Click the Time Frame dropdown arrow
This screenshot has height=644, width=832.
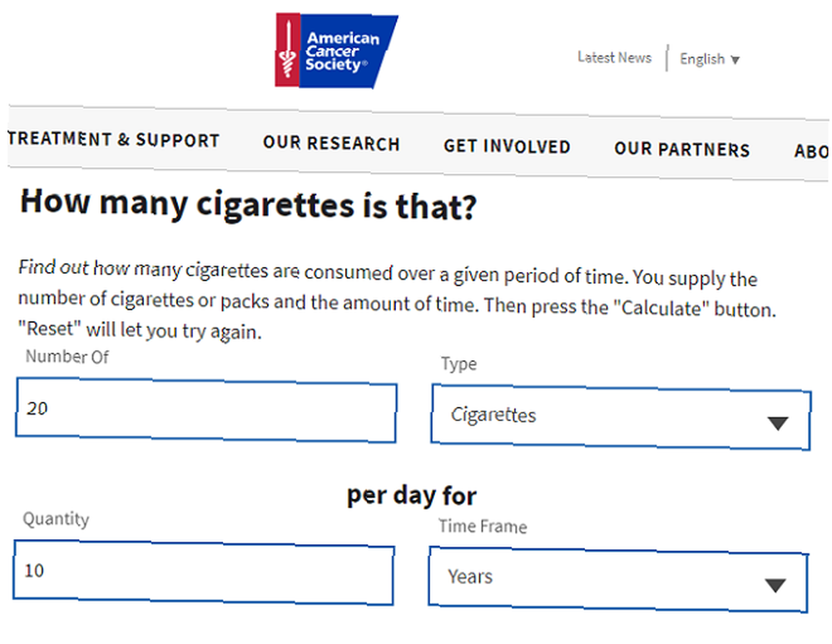775,585
